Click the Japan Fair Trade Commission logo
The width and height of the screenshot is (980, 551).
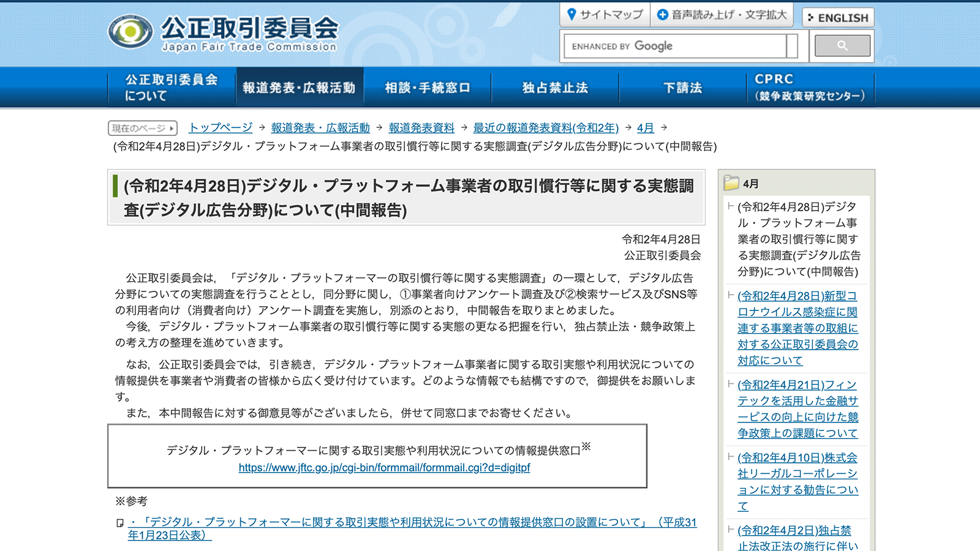pos(222,32)
